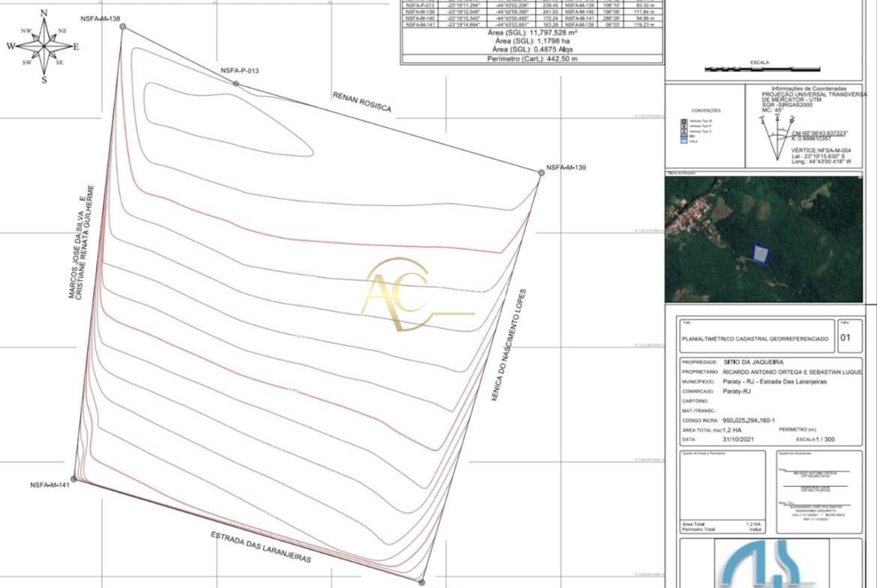Select the Kenica do Nascimento Lopes label
This screenshot has height=588, width=877.
(508, 345)
